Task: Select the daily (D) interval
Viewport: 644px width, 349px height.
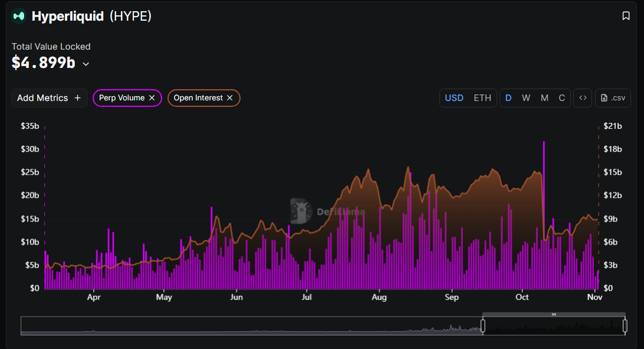Action: pyautogui.click(x=508, y=98)
